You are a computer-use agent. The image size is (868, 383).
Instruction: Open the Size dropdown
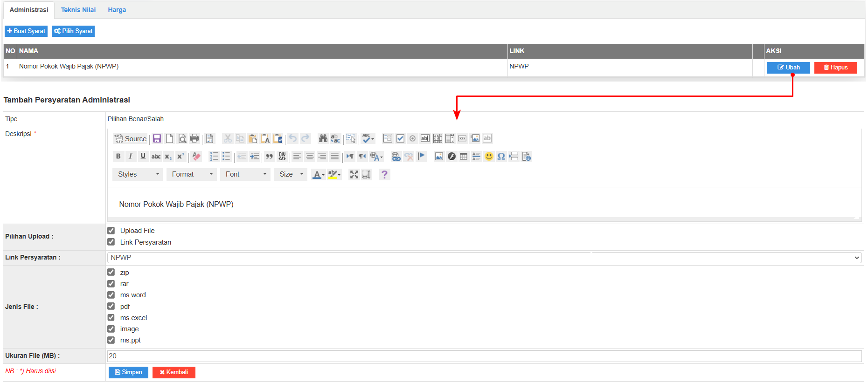pos(291,174)
